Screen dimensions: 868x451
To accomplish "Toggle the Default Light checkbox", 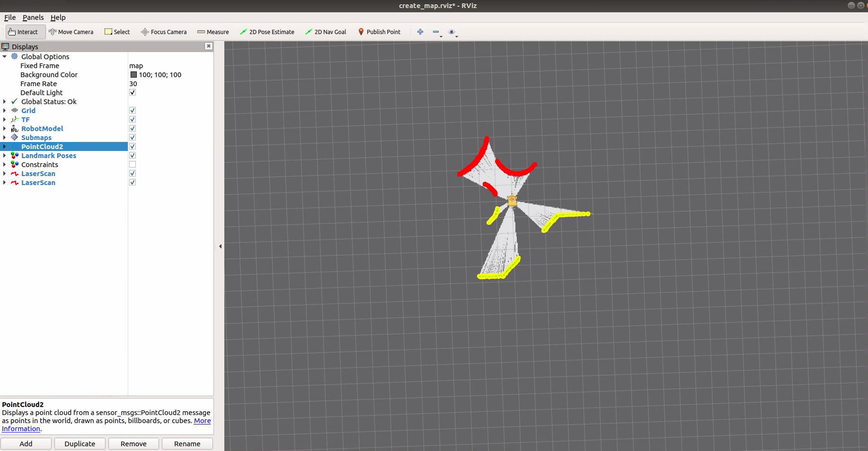I will click(133, 93).
